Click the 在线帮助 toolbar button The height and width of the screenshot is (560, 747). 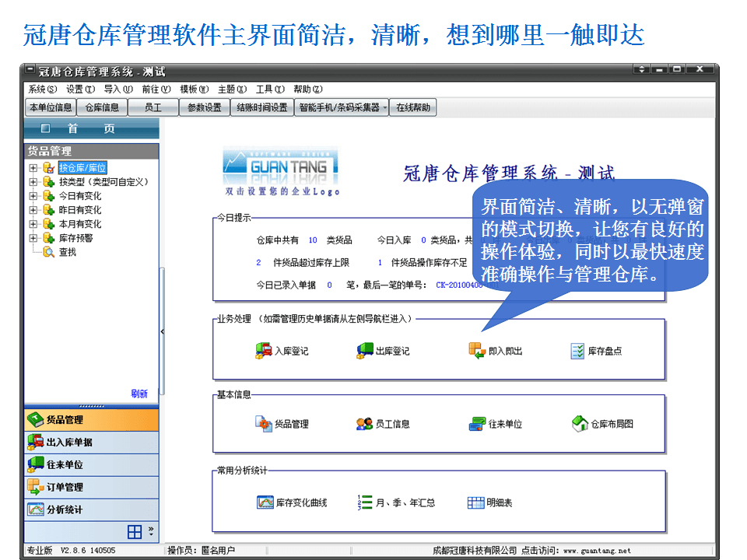pyautogui.click(x=413, y=107)
